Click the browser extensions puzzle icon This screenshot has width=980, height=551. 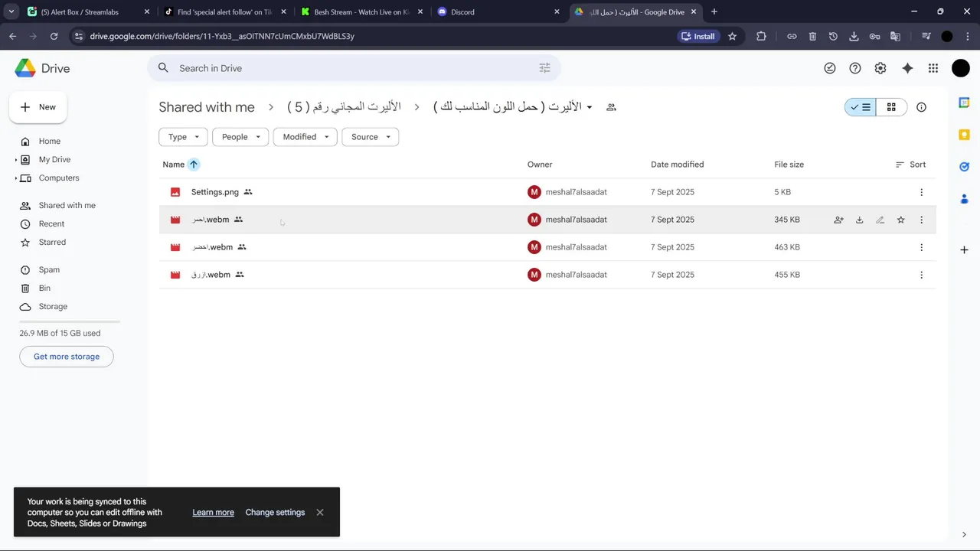point(761,36)
